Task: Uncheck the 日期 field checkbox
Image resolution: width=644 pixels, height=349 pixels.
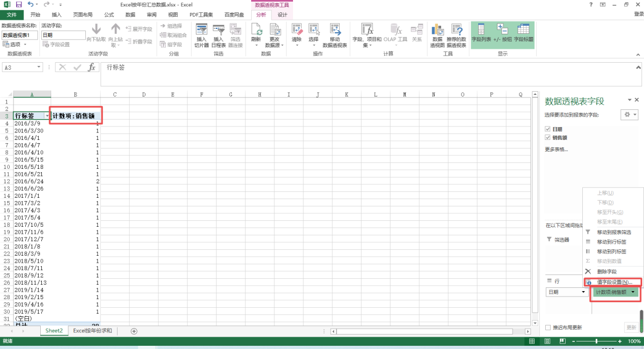Action: 547,129
